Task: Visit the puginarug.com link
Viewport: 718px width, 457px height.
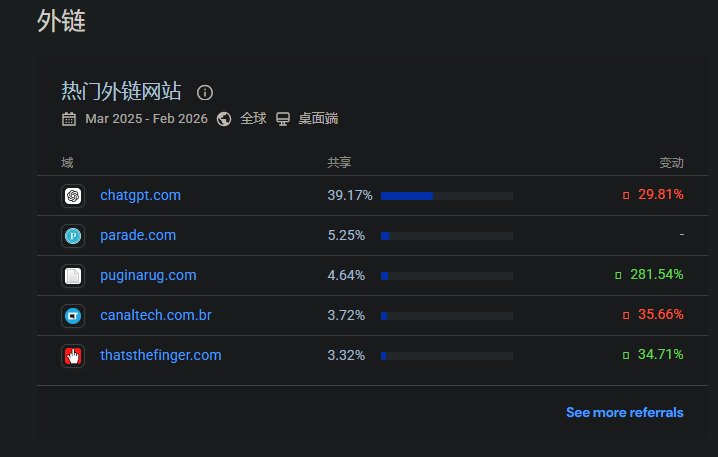Action: click(148, 275)
